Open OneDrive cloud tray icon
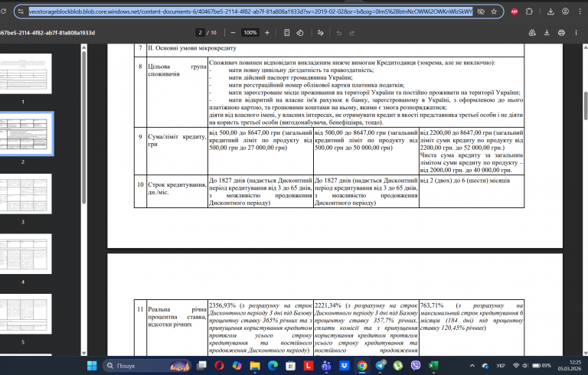Viewport: 588px width, 375px height. point(485,365)
